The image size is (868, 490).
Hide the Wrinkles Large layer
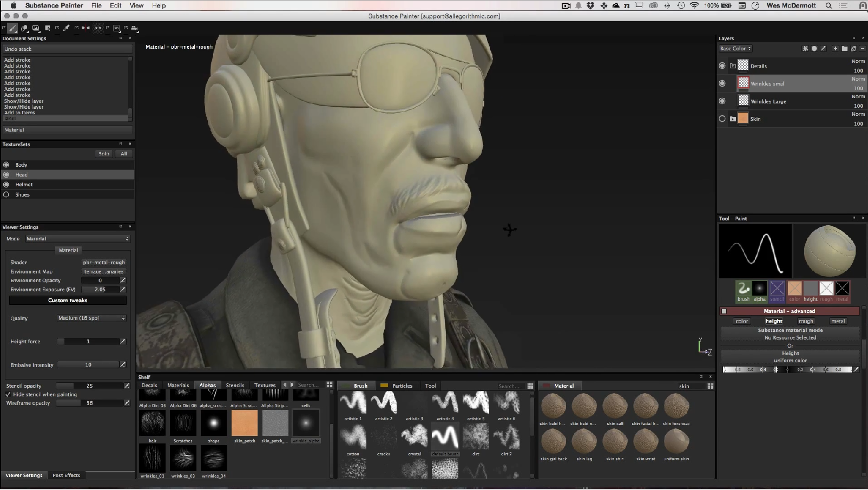[722, 101]
